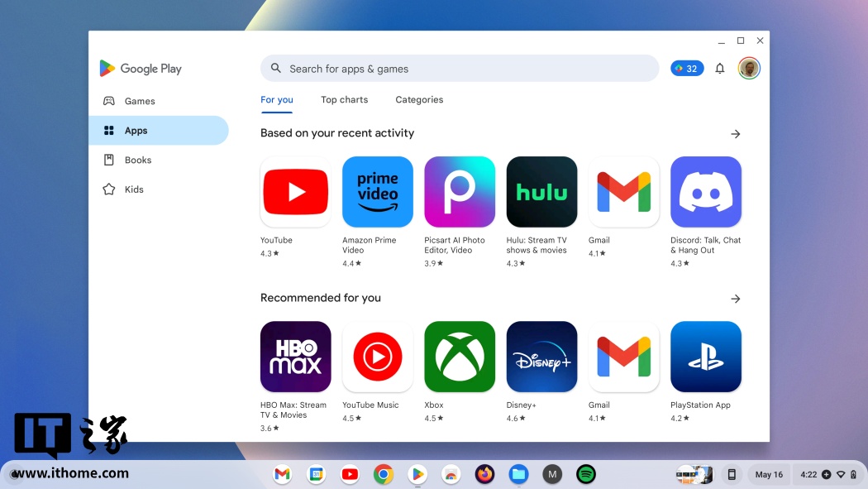Open Gmail icon under recent activity
The width and height of the screenshot is (868, 489).
click(624, 192)
